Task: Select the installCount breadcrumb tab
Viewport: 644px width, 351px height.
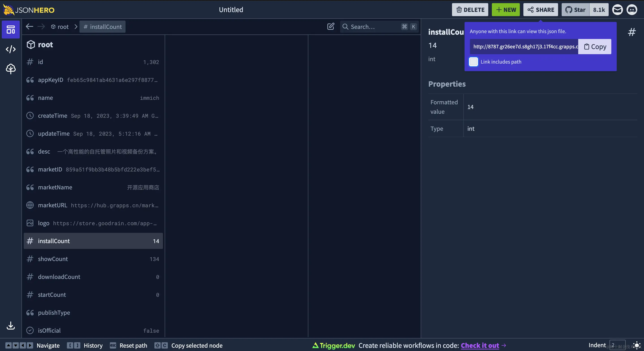Action: pyautogui.click(x=102, y=27)
